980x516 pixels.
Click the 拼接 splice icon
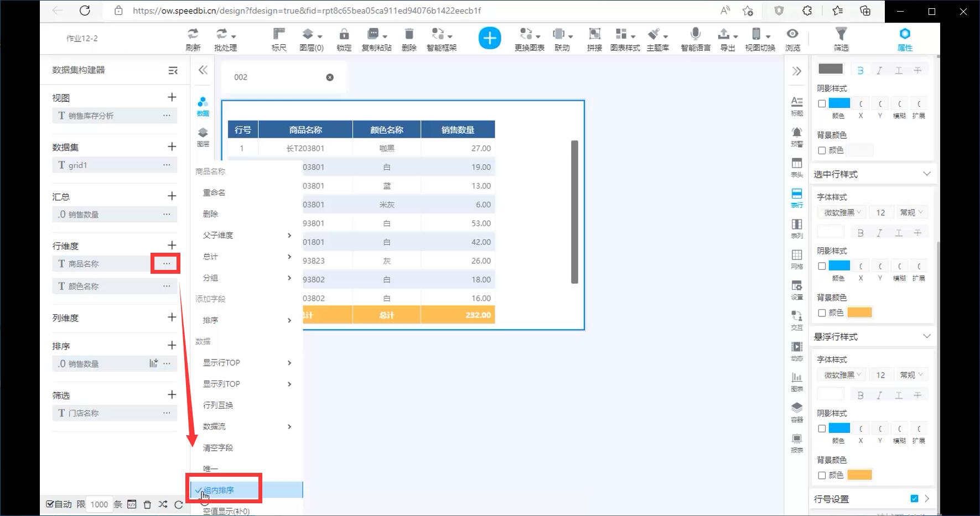(594, 34)
